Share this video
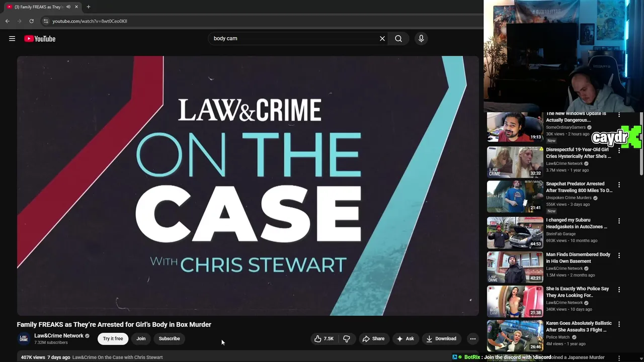Image resolution: width=644 pixels, height=362 pixels. point(373,338)
